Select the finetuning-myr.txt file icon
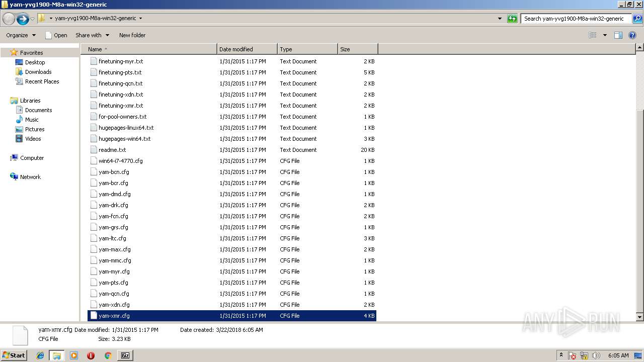 coord(94,61)
